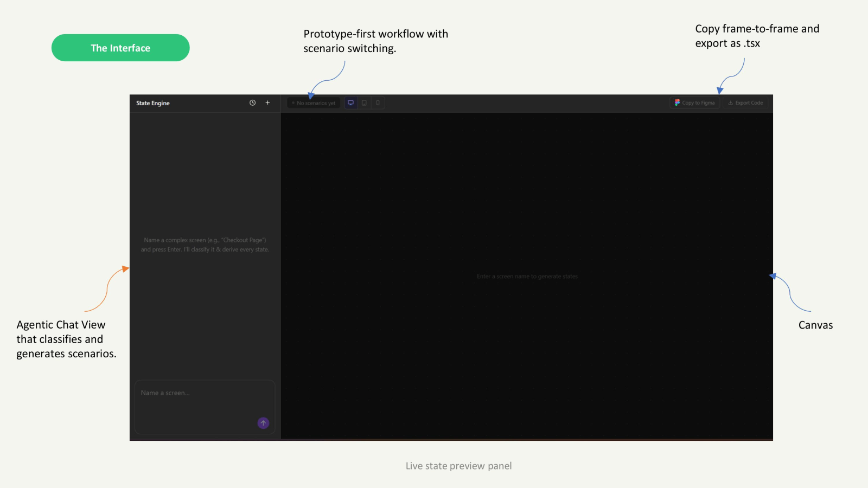Image resolution: width=868 pixels, height=488 pixels.
Task: Click the 'Canvas' annotation label
Action: coord(815,325)
